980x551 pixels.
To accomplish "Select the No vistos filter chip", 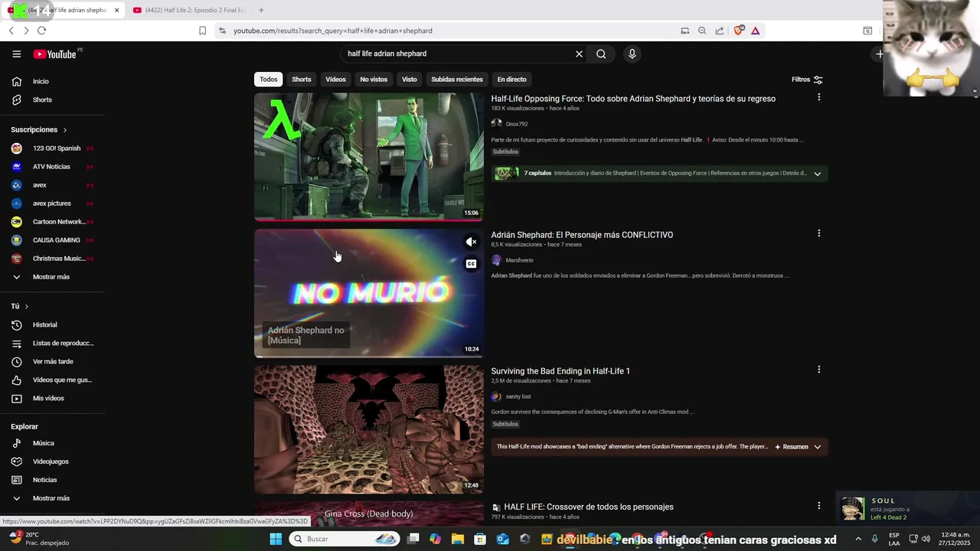I will (x=374, y=80).
